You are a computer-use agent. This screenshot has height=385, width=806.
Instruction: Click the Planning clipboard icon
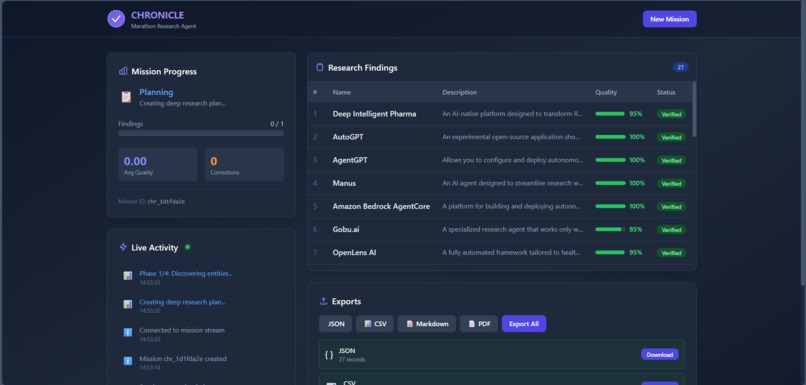tap(126, 97)
